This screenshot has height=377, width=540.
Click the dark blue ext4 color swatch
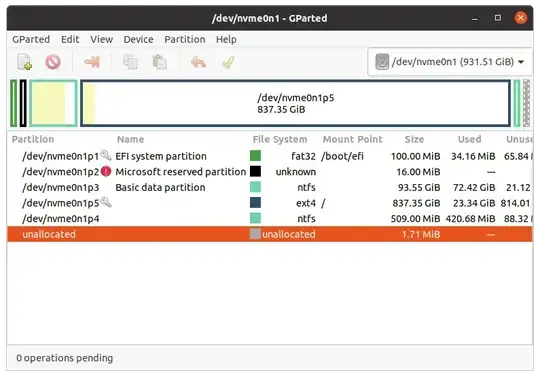click(255, 203)
